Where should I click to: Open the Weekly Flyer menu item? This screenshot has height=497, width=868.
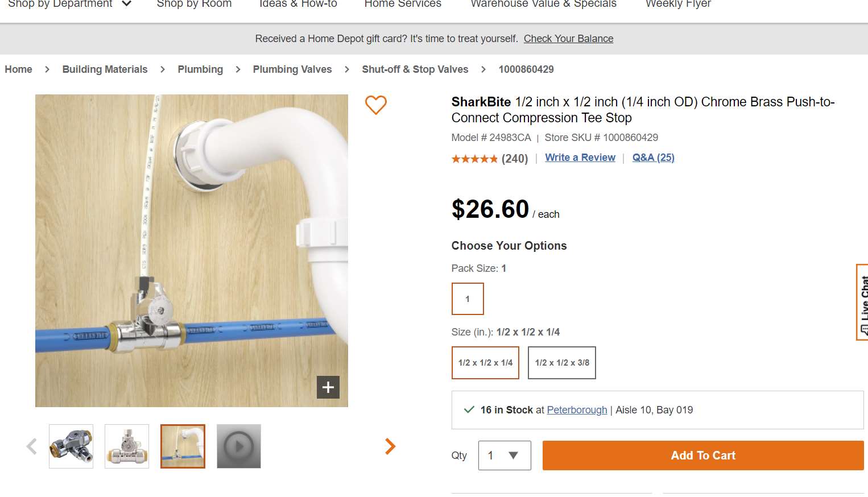678,5
